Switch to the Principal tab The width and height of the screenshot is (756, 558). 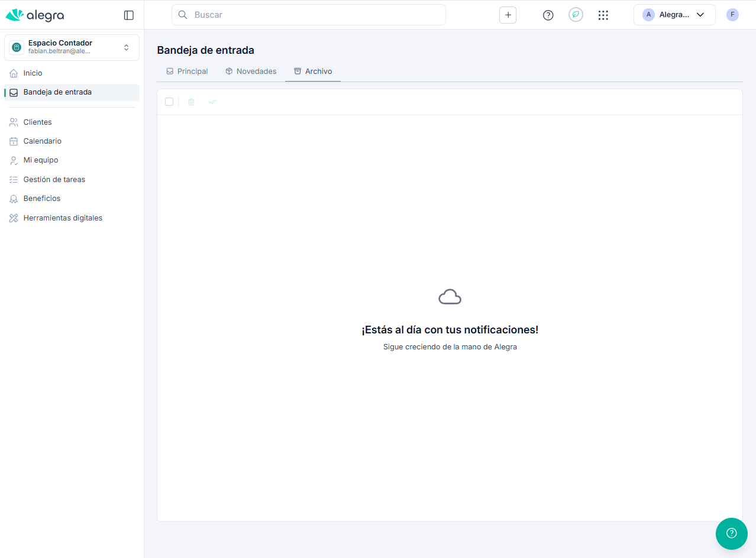click(187, 71)
